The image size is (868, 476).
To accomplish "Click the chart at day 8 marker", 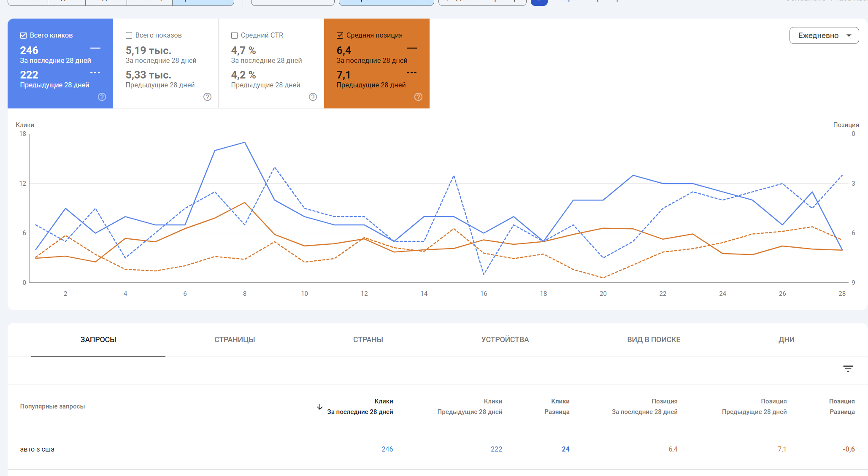I will click(x=245, y=203).
